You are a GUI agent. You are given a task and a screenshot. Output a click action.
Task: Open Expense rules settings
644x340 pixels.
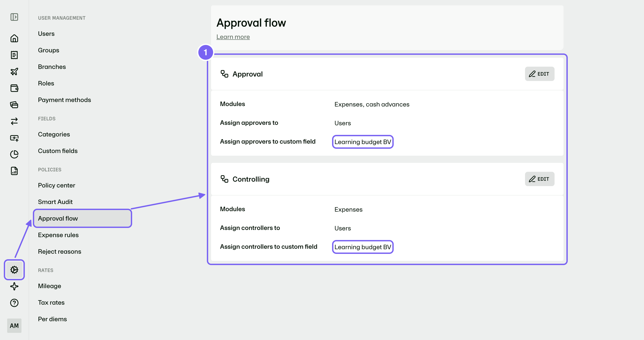(x=58, y=235)
